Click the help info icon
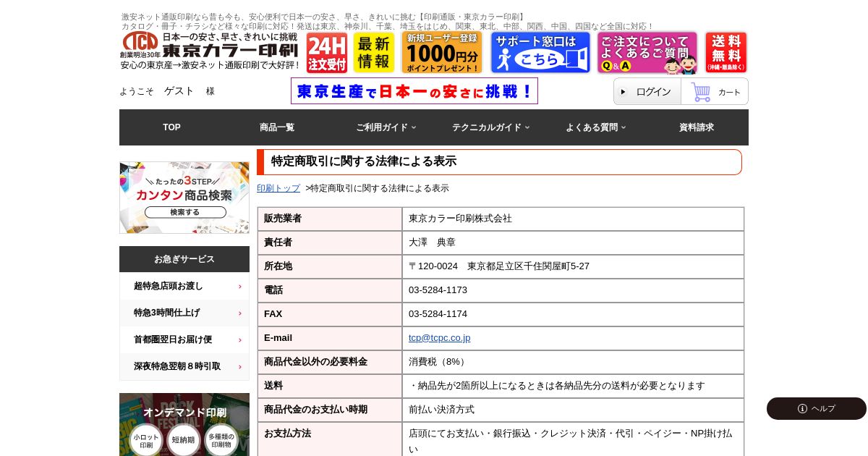 tap(802, 408)
